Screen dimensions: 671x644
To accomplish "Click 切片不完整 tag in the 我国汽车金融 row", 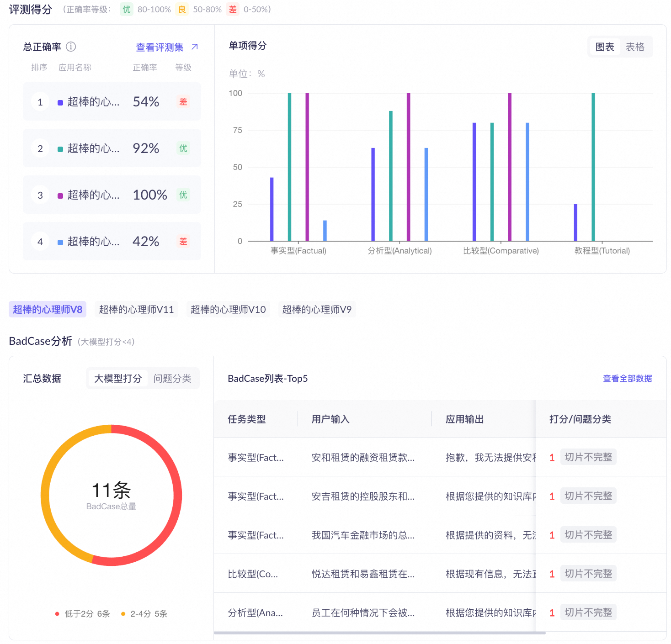I will click(x=588, y=534).
